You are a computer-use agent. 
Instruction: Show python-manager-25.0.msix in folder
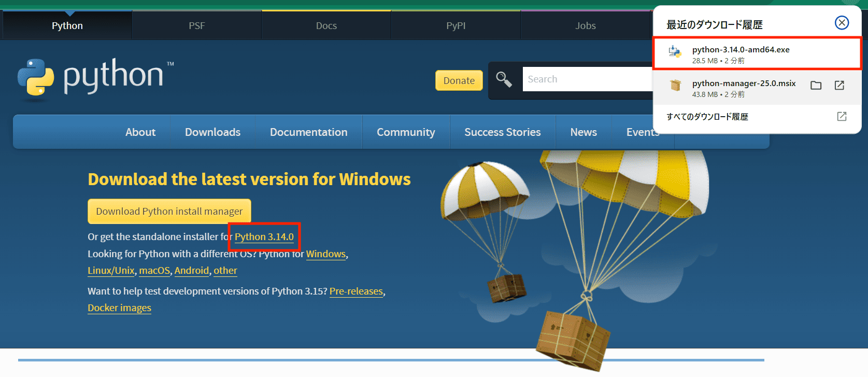coord(816,86)
